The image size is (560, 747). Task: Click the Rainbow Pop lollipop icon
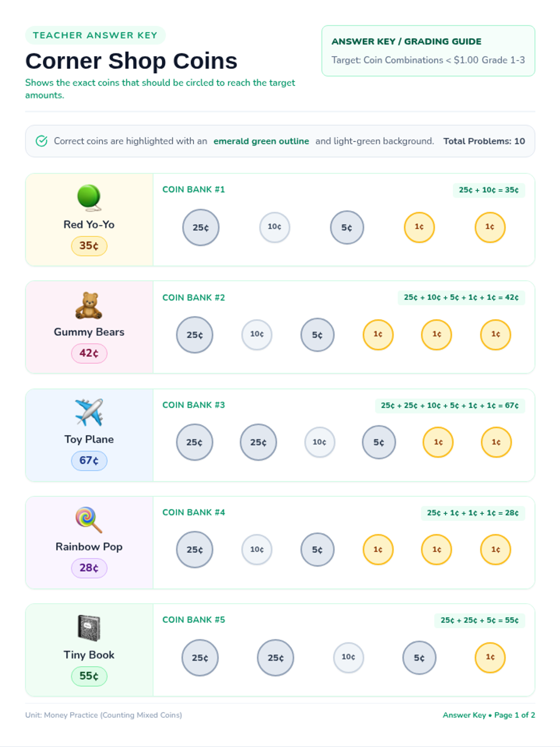(x=89, y=520)
